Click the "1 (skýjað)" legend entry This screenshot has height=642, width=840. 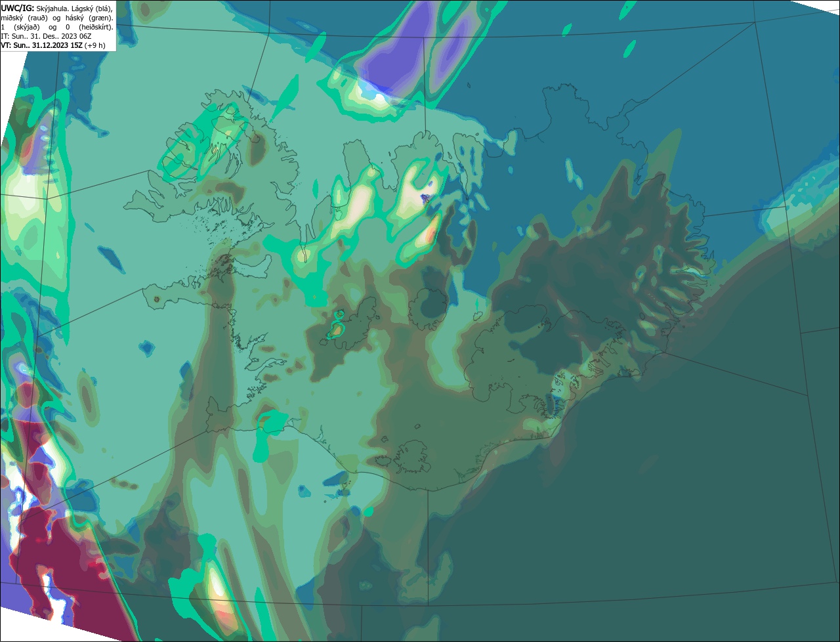point(20,28)
